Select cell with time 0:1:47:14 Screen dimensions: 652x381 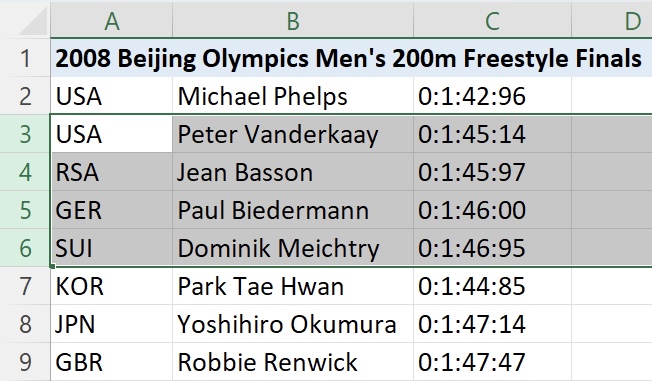(492, 324)
